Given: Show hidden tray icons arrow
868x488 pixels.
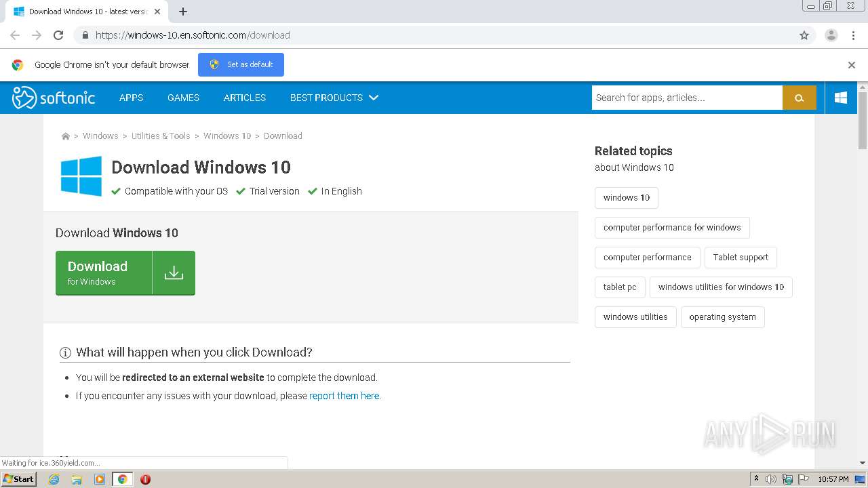Looking at the screenshot, I should (756, 479).
